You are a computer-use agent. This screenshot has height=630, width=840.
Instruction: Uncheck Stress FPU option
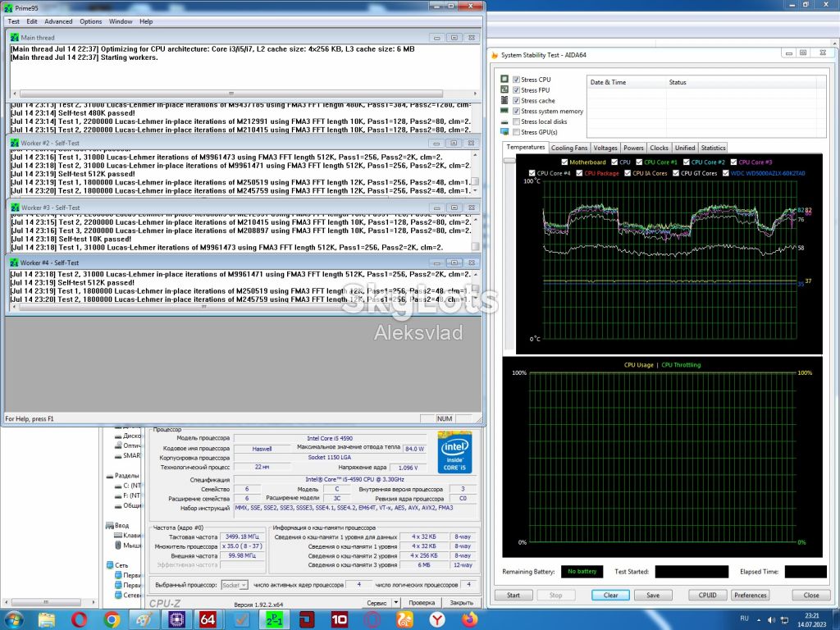(517, 90)
